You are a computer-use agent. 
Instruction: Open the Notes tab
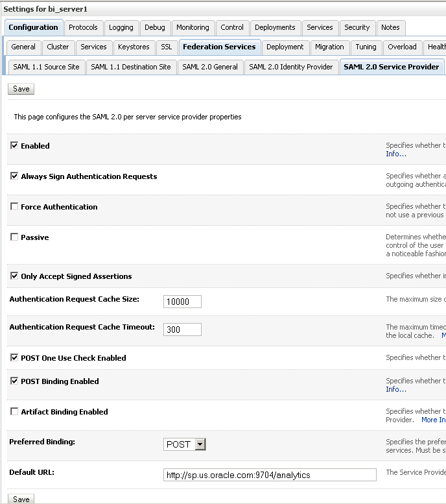click(x=390, y=28)
